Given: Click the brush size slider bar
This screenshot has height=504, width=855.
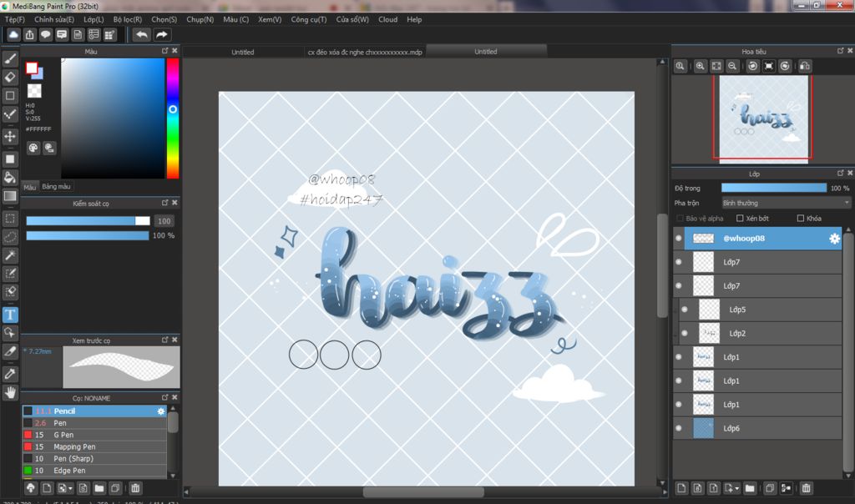Looking at the screenshot, I should pyautogui.click(x=88, y=220).
